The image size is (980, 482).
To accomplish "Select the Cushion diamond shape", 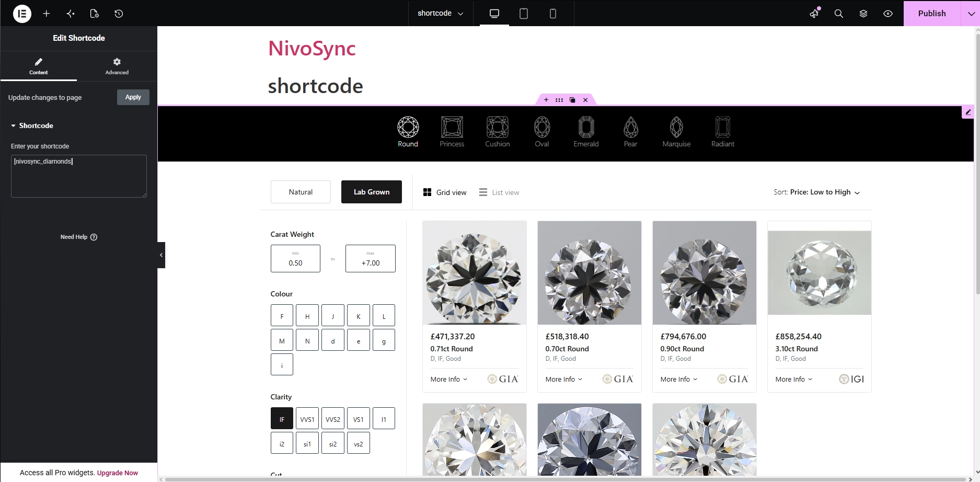I will [498, 132].
